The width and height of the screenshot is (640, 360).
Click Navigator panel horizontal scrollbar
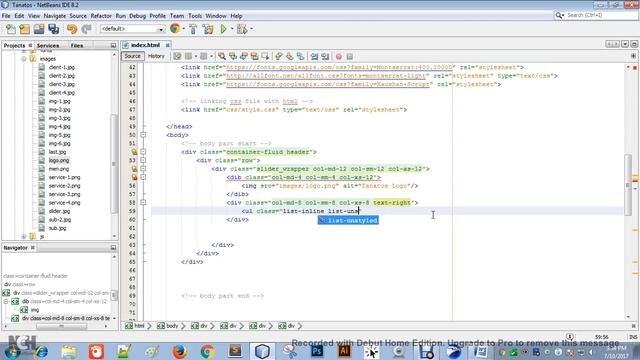[61, 326]
